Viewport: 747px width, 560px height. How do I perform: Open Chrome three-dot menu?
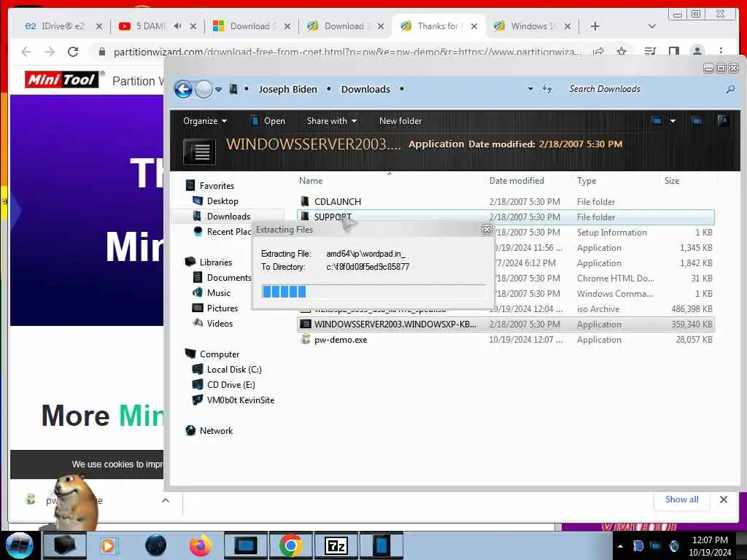[x=721, y=52]
